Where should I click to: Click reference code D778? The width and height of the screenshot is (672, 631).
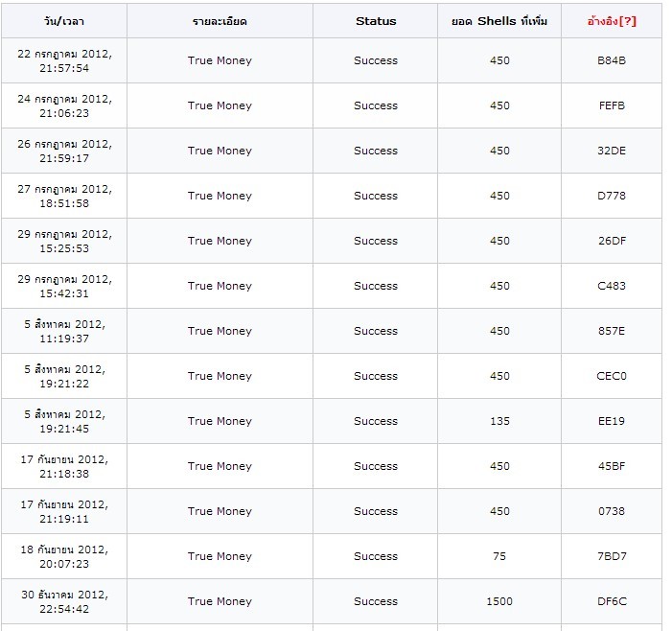[x=612, y=196]
